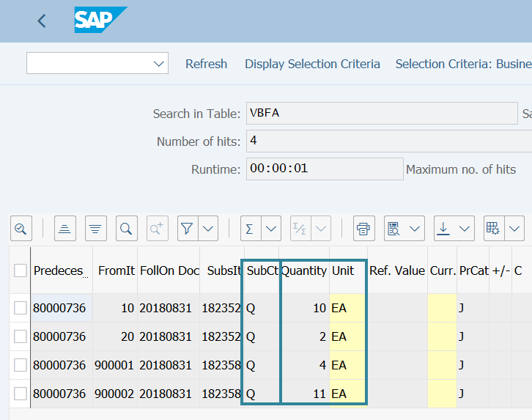This screenshot has height=420, width=532.
Task: Set filter using funnel icon
Action: pyautogui.click(x=188, y=228)
